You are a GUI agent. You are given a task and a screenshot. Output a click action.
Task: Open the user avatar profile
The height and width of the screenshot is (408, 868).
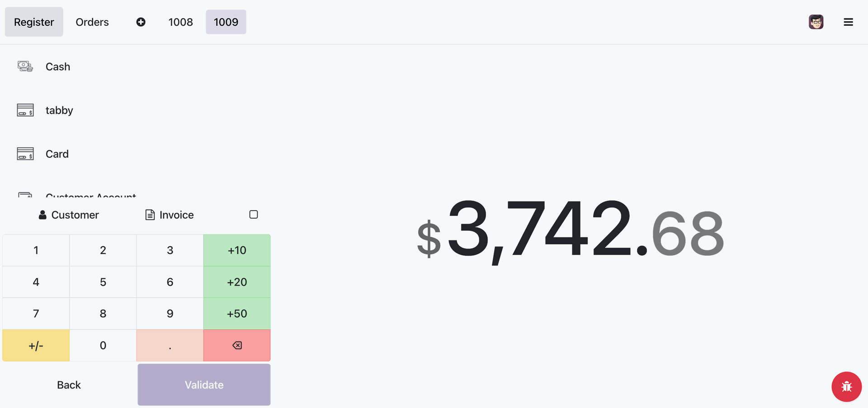pos(816,22)
